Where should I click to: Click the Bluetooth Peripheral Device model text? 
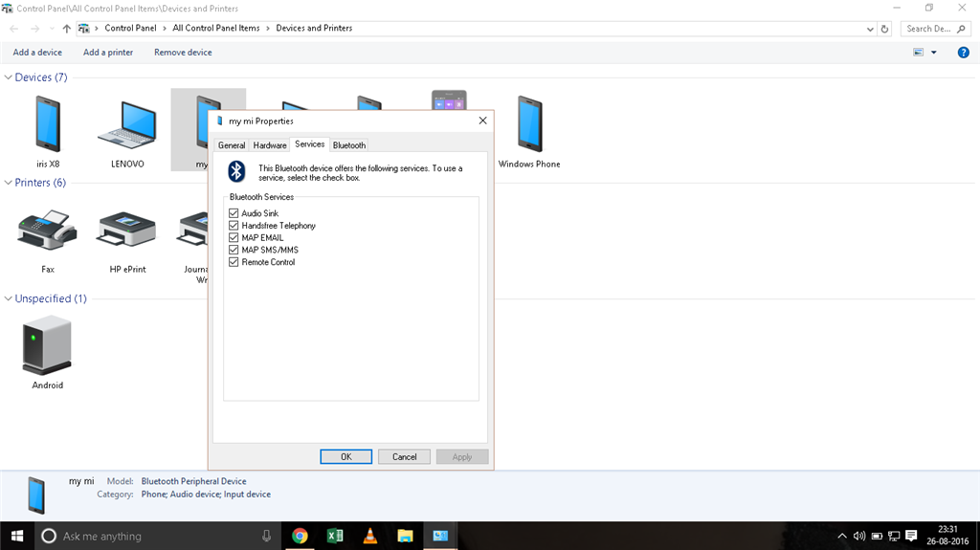pos(193,481)
